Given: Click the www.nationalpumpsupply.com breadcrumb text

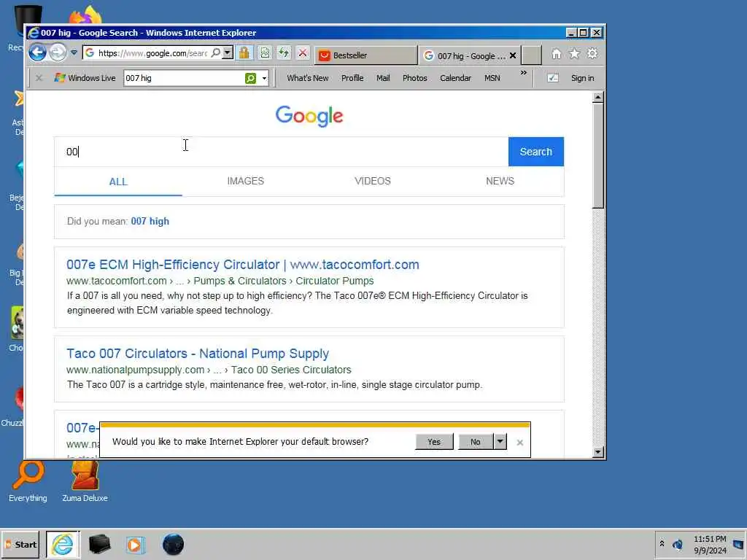Looking at the screenshot, I should pos(135,370).
